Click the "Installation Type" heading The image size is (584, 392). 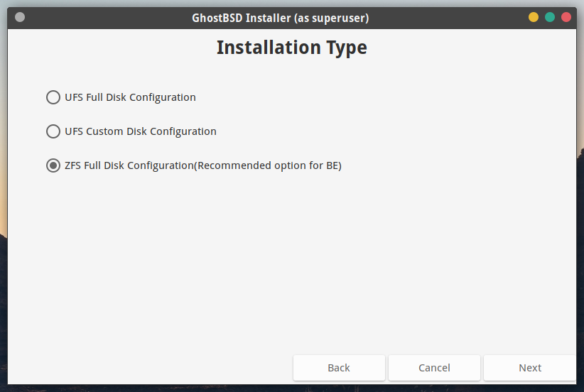(x=291, y=48)
